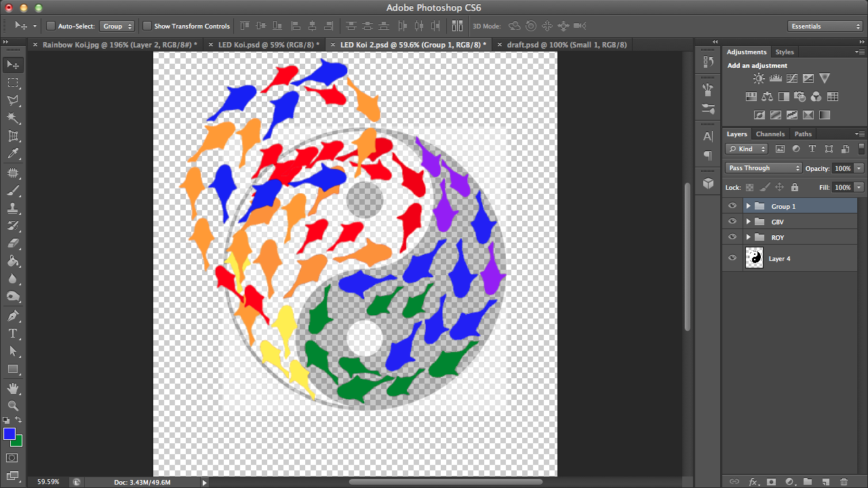Add a Brightness/Contrast adjustment
Image resolution: width=868 pixels, height=488 pixels.
click(x=759, y=78)
